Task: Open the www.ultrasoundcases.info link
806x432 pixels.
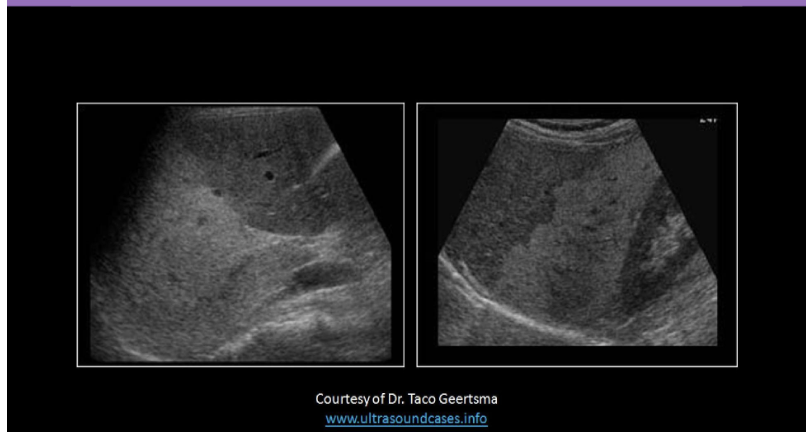Action: (406, 419)
